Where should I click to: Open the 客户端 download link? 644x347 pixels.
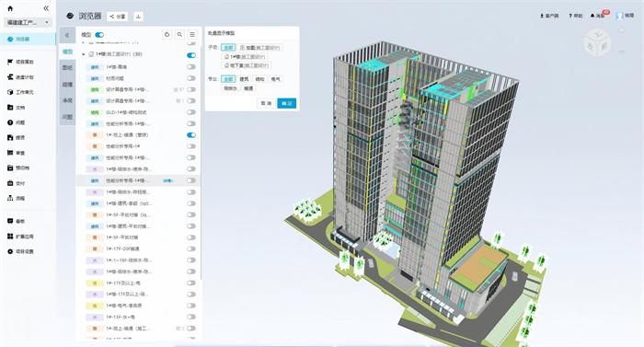(x=549, y=16)
